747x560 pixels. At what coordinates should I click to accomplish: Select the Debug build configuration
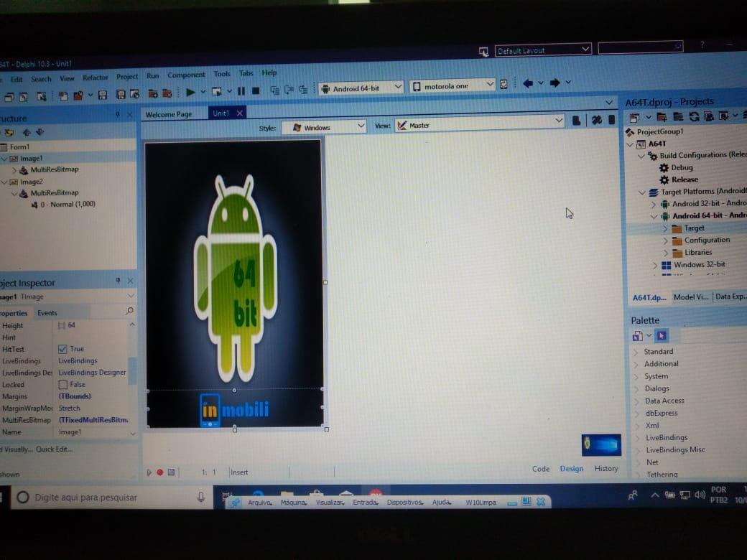coord(682,167)
